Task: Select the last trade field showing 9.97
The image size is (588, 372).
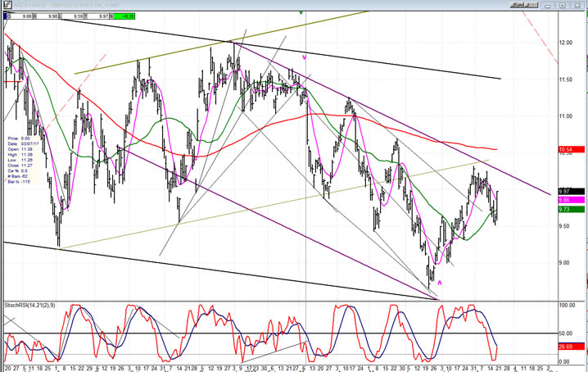Action: pyautogui.click(x=97, y=16)
